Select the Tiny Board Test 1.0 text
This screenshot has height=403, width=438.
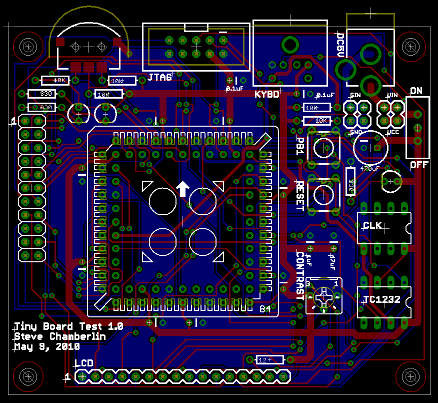tap(69, 326)
